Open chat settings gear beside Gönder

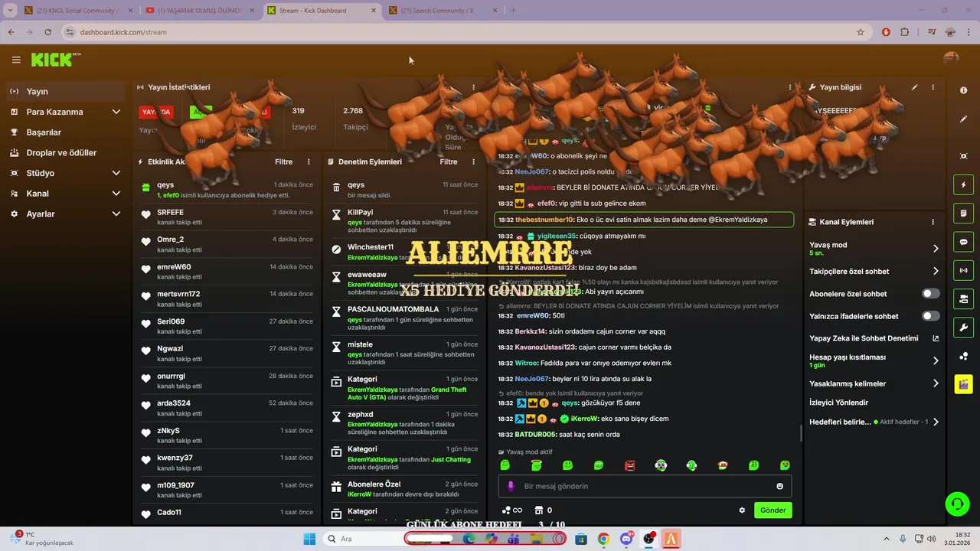coord(742,510)
